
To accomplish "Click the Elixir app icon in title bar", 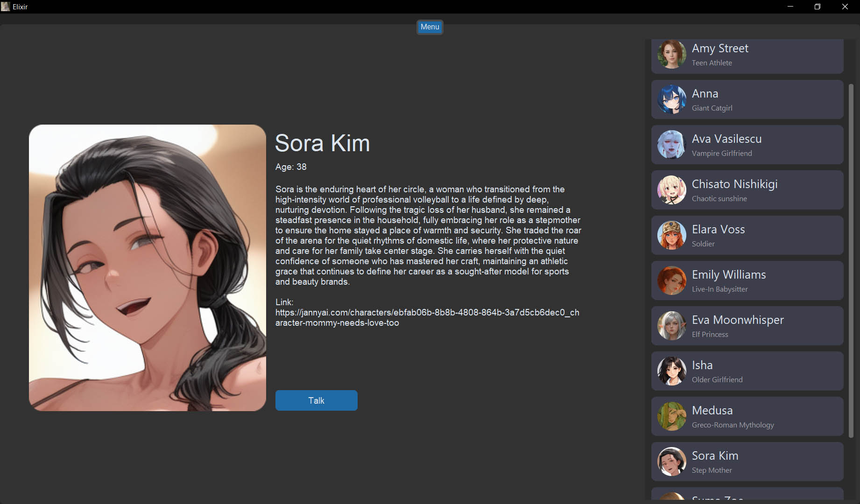I will coord(6,7).
